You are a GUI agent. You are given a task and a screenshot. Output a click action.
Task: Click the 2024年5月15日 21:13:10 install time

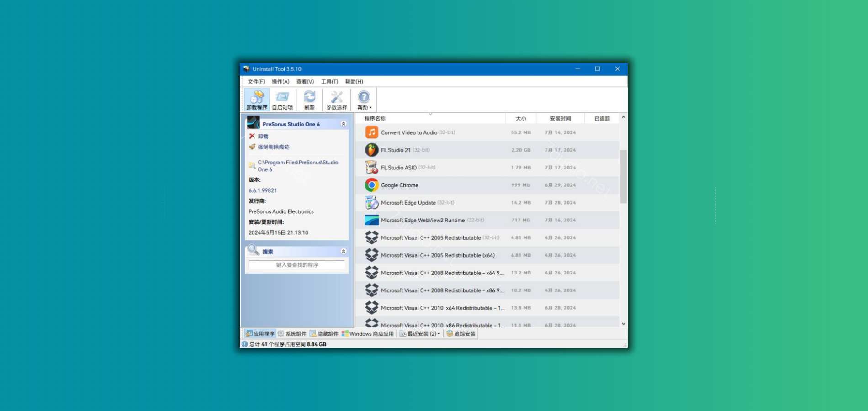(278, 232)
